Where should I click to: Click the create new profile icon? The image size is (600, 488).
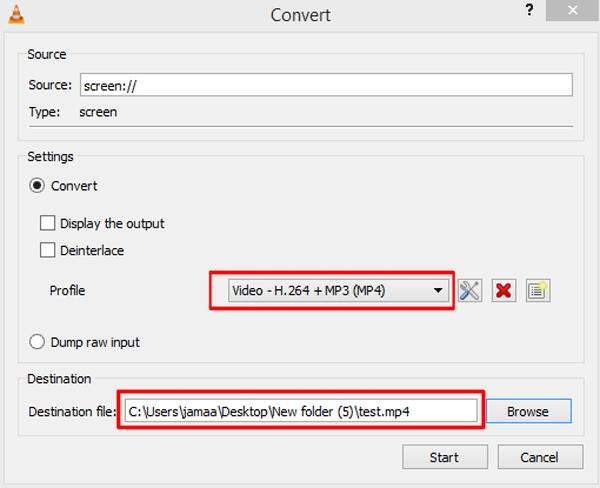[538, 291]
